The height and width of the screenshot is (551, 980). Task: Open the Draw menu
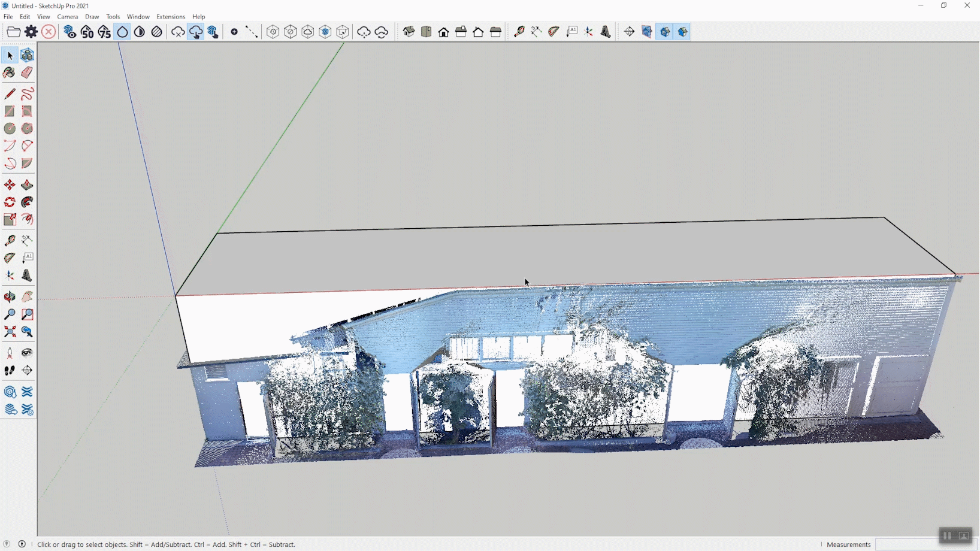(92, 17)
